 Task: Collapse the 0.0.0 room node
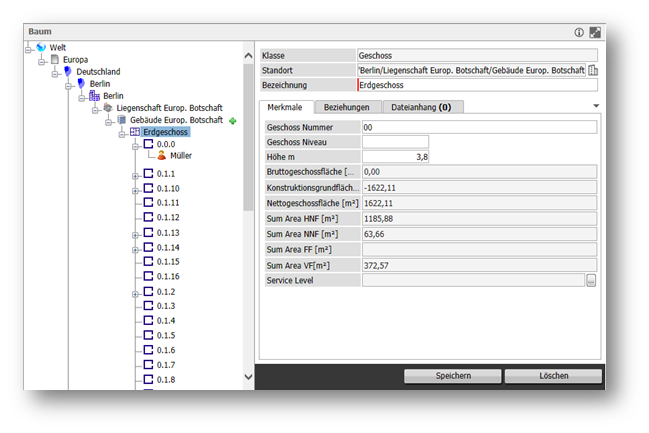point(135,147)
